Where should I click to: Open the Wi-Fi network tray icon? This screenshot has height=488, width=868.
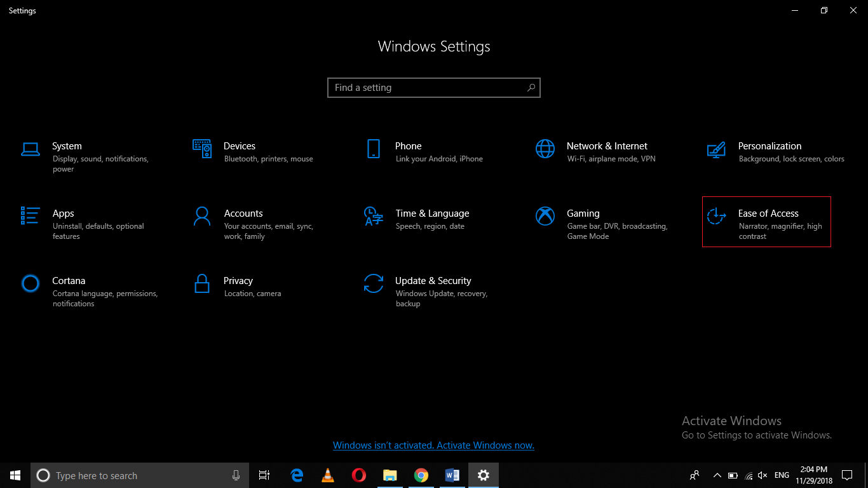click(749, 475)
